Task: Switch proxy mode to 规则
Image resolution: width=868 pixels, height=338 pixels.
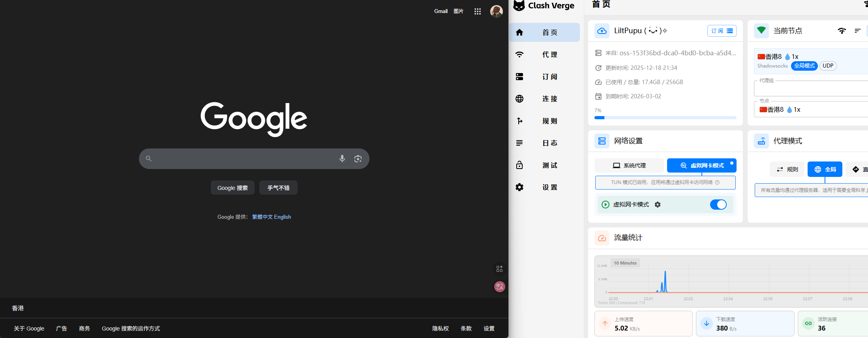Action: coord(787,169)
